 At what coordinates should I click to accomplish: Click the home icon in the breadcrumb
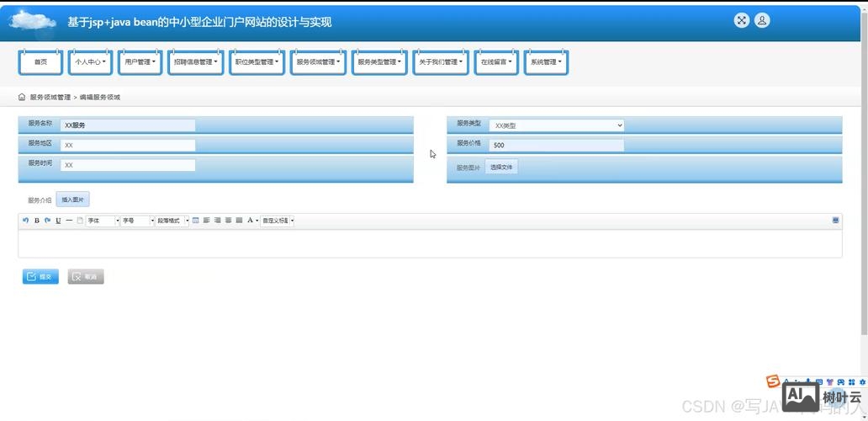(x=22, y=97)
